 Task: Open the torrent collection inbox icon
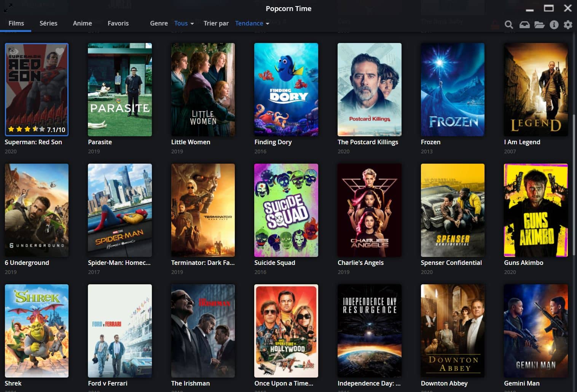pos(524,25)
